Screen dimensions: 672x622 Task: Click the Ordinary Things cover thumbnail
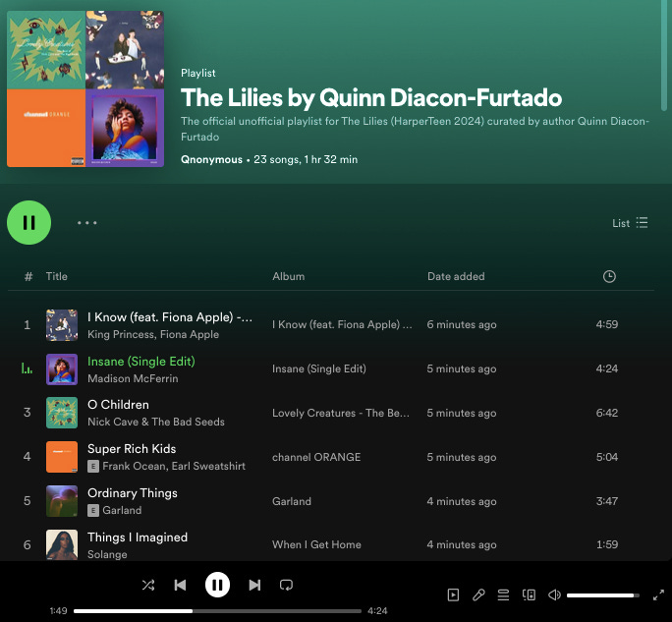tap(62, 501)
